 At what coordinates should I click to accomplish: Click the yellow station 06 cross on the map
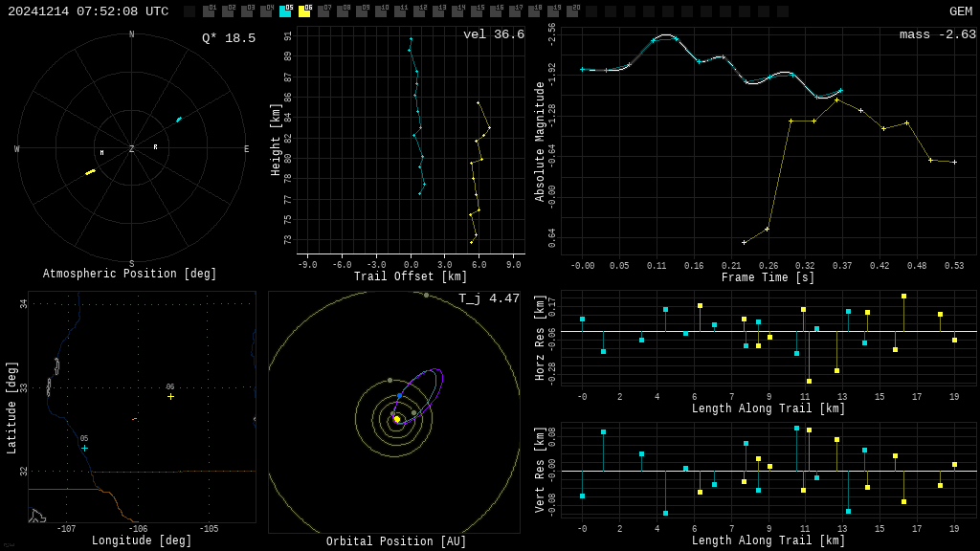[x=170, y=396]
